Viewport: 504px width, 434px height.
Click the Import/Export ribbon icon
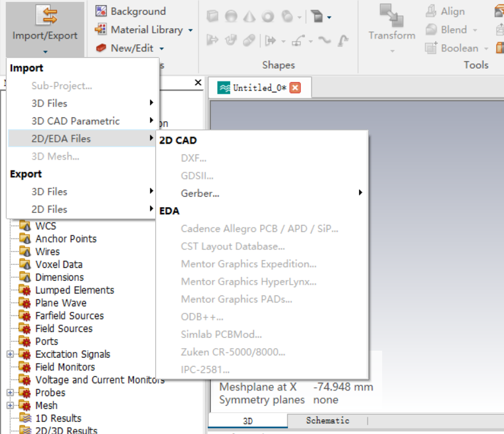tap(44, 17)
